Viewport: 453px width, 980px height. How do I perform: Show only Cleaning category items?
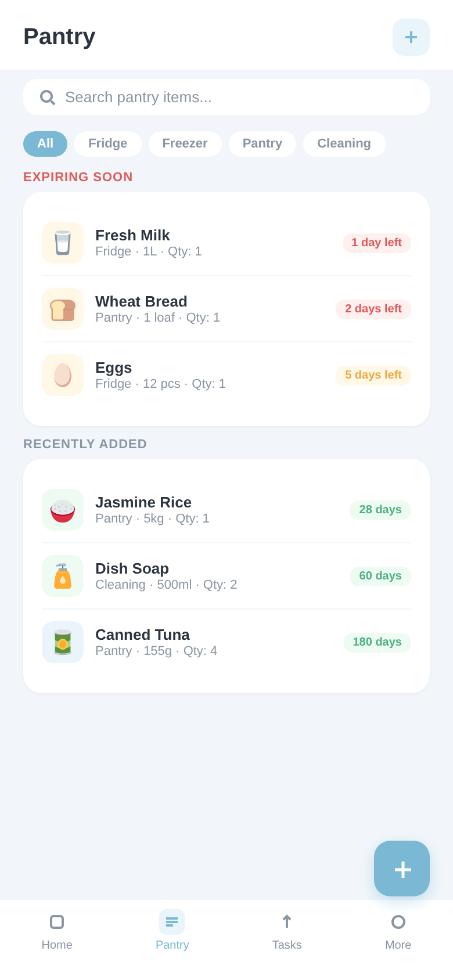pos(344,144)
